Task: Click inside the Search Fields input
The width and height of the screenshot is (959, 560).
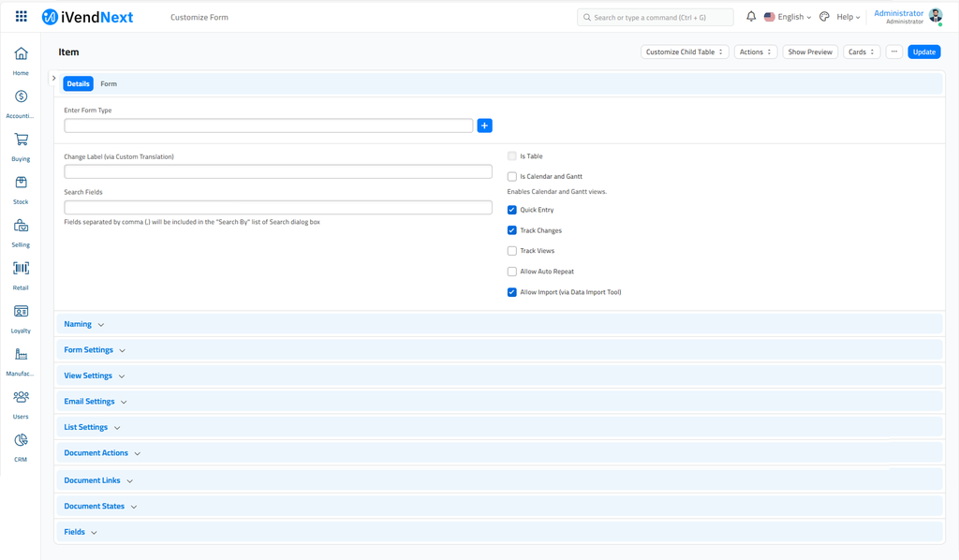Action: coord(278,208)
